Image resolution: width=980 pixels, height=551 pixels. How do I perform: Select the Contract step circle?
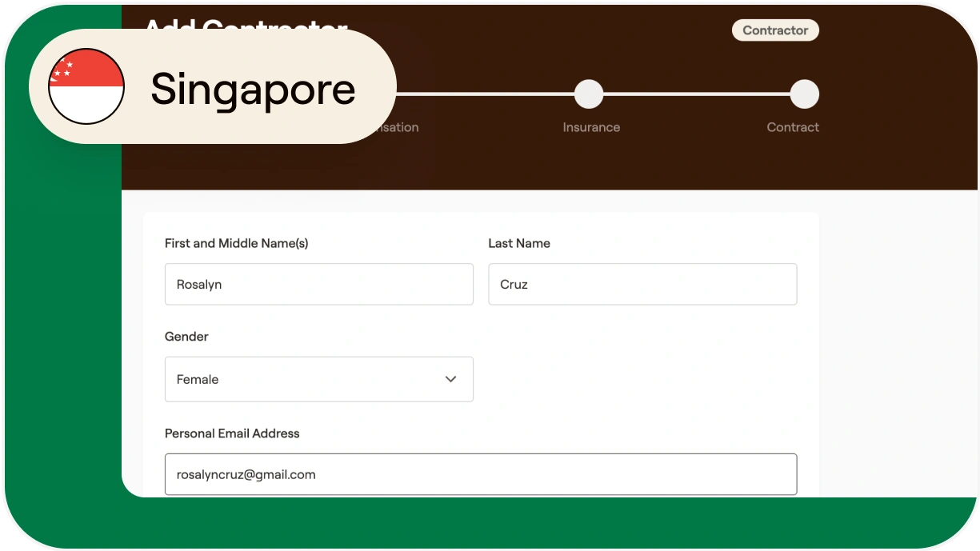pos(805,93)
